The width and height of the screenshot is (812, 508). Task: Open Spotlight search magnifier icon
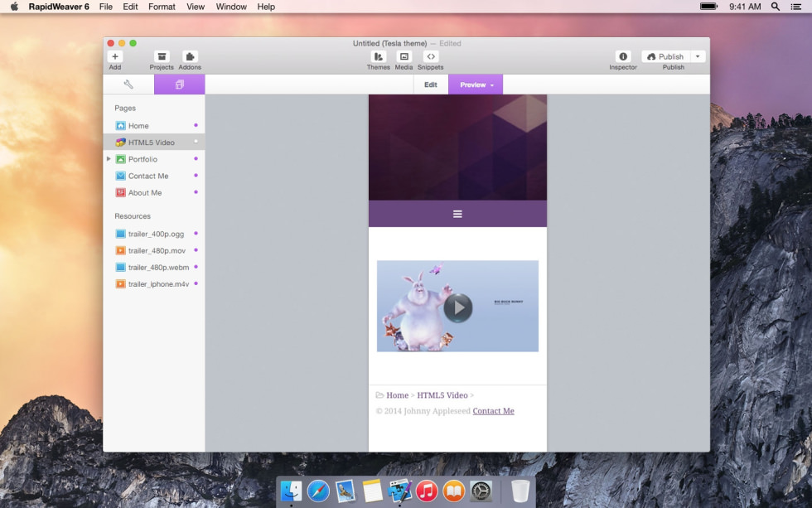click(776, 7)
